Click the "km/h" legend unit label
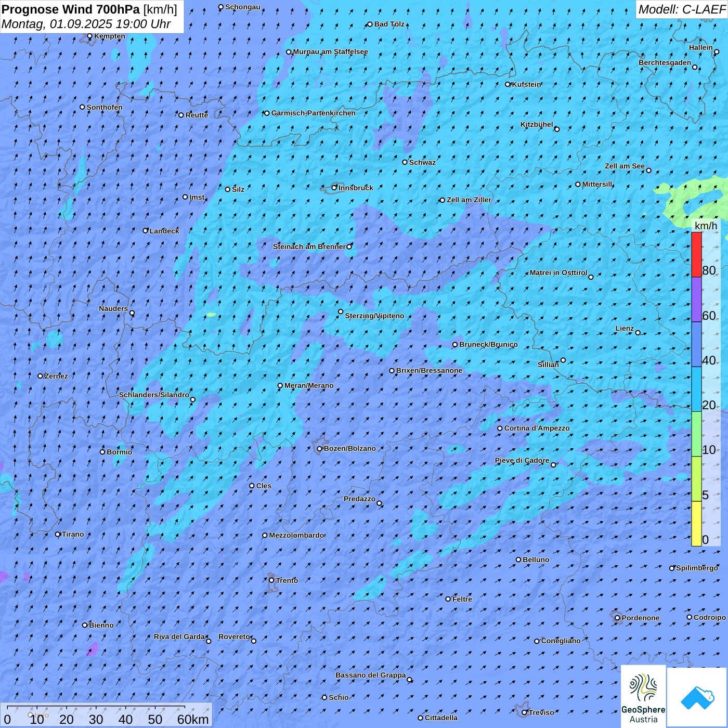The width and height of the screenshot is (728, 728). click(706, 226)
